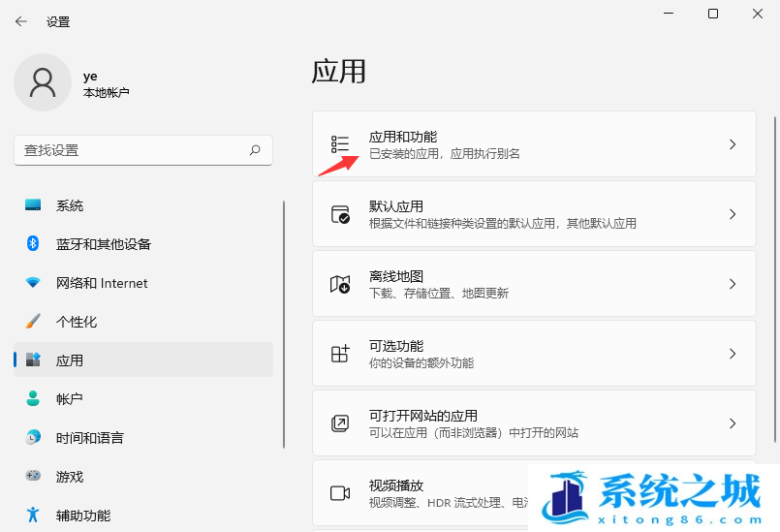Image resolution: width=780 pixels, height=532 pixels.
Task: Click the 可选功能 grid-plus icon
Action: click(340, 354)
